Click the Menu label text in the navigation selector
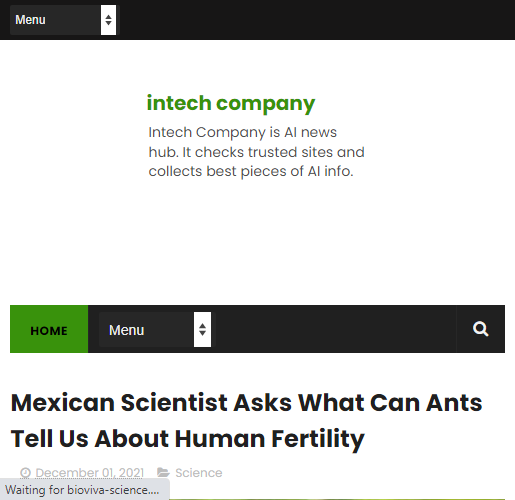This screenshot has height=500, width=515. [126, 330]
